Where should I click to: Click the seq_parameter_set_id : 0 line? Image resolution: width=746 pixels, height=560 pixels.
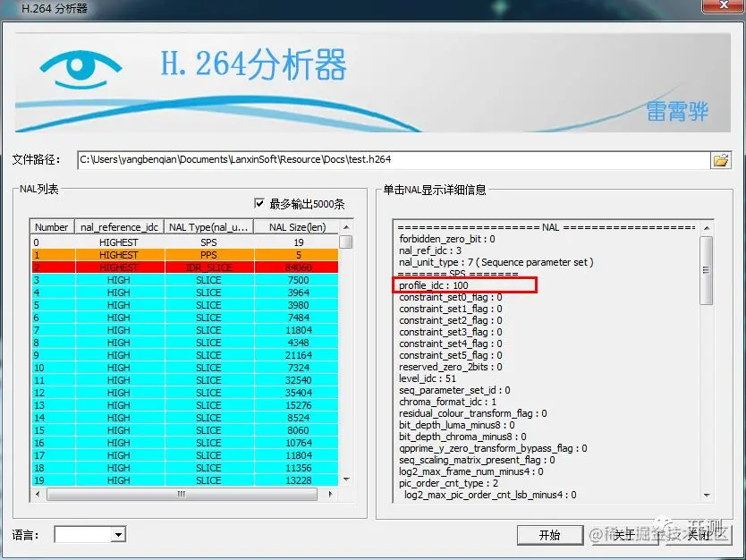tap(454, 390)
